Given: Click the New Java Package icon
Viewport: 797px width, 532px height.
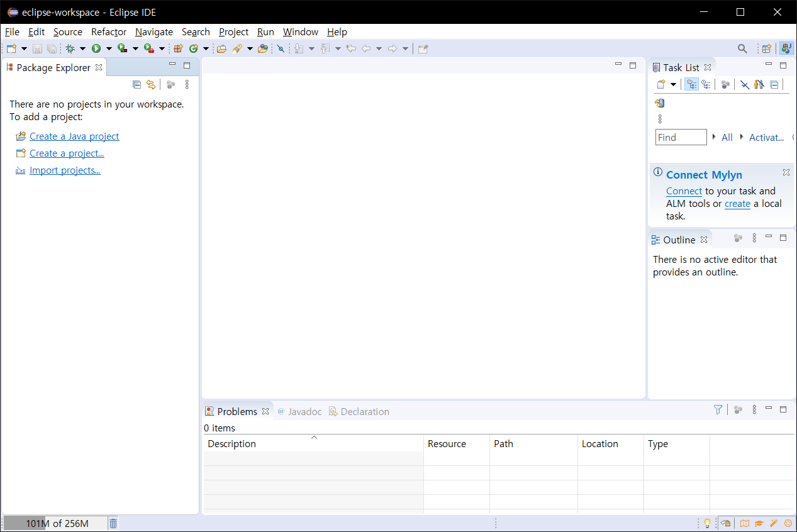Looking at the screenshot, I should tap(178, 48).
